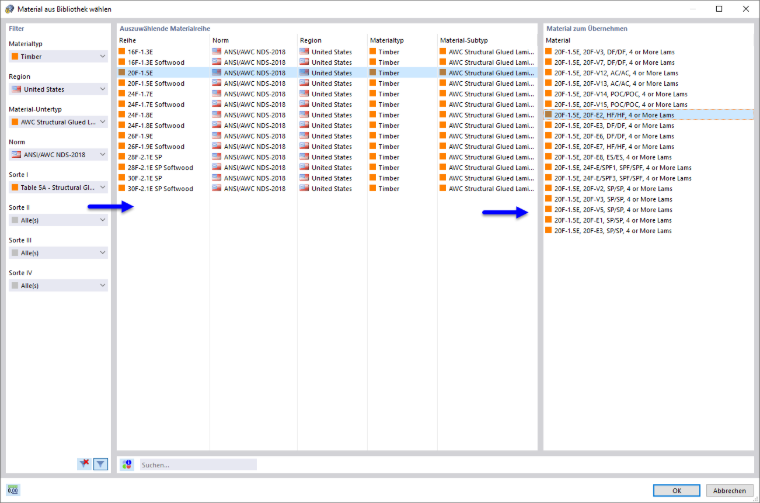Select the 20F-1.5E Softwood row
Screen dimensions: 760x503
[328, 83]
